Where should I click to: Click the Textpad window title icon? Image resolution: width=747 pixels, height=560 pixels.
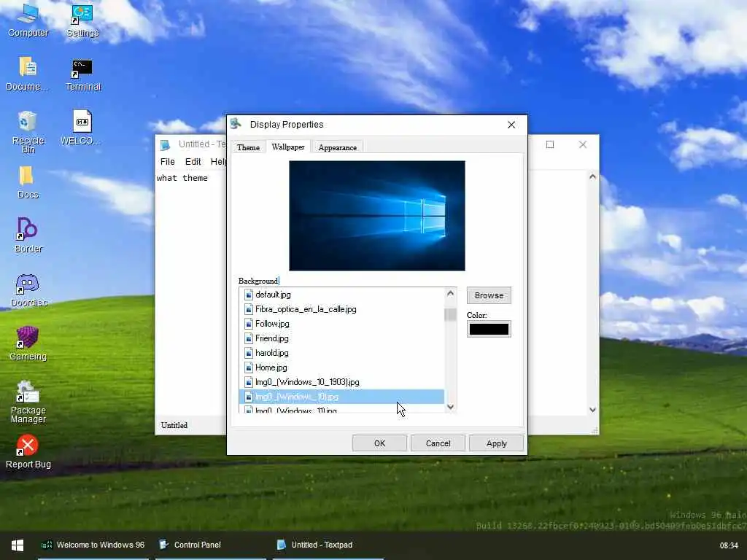point(166,145)
